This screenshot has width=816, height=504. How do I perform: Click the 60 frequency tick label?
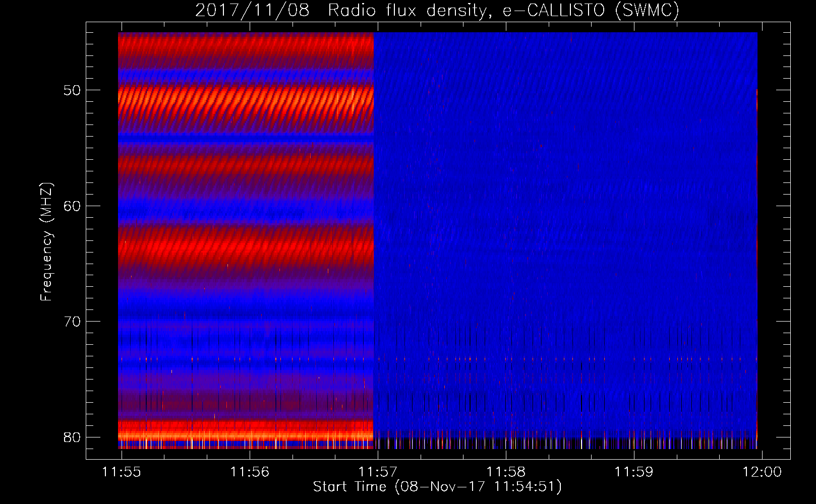pyautogui.click(x=72, y=206)
